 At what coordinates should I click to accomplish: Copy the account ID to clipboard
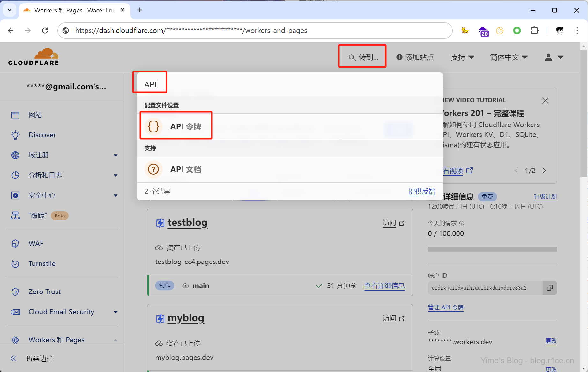pos(549,288)
